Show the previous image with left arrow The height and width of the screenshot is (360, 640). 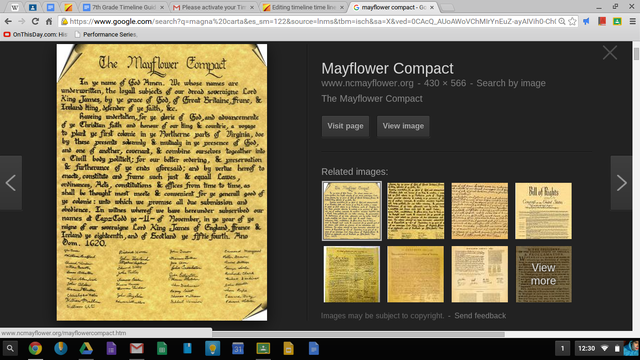(x=11, y=183)
